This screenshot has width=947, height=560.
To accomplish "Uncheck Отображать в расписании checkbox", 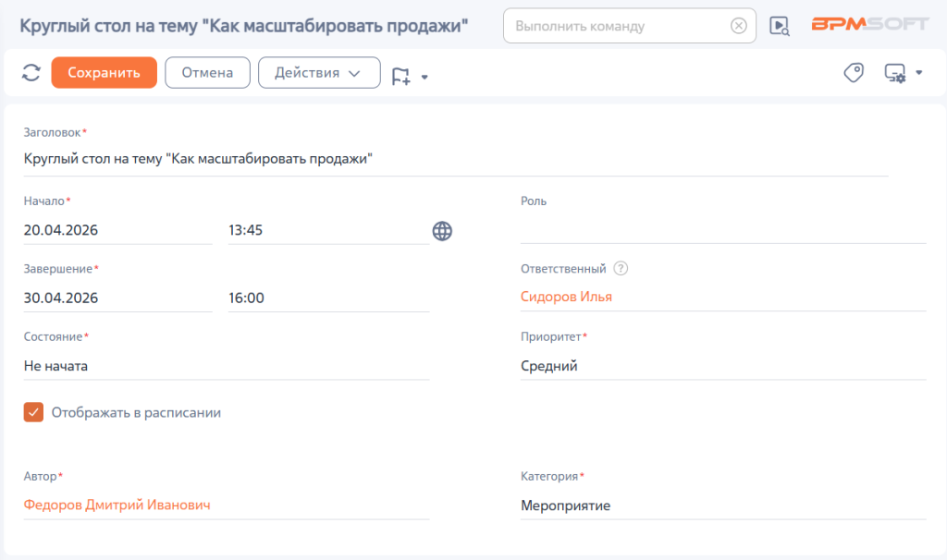I will [x=33, y=412].
